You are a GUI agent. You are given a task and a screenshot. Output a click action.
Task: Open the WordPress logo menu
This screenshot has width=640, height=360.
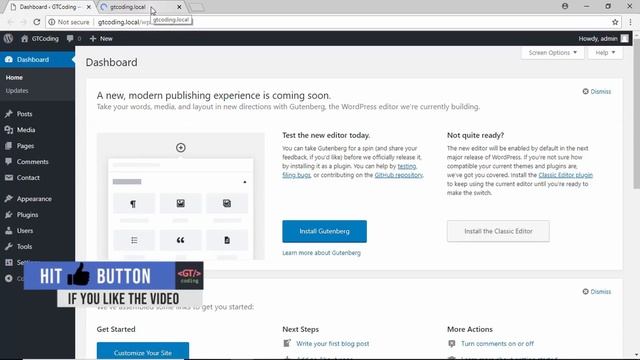(x=8, y=38)
